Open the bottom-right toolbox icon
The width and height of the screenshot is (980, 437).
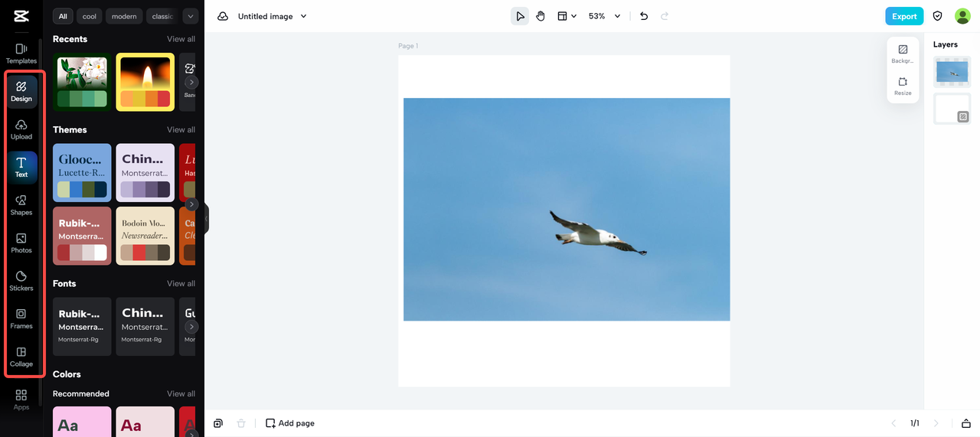tap(965, 423)
